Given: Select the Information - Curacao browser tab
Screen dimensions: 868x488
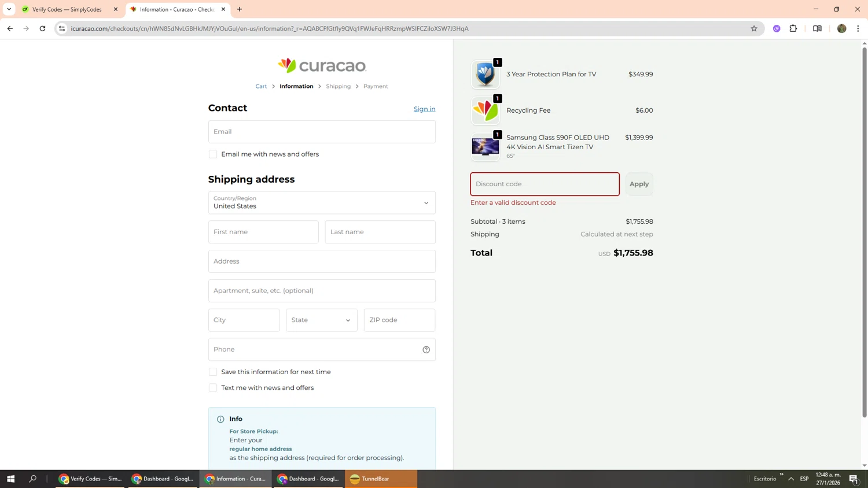Looking at the screenshot, I should click(177, 9).
